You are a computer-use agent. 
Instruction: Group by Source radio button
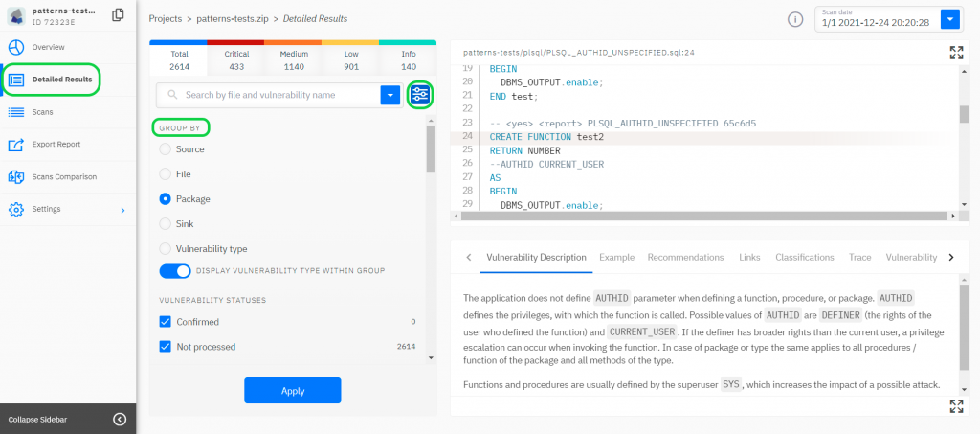[165, 149]
